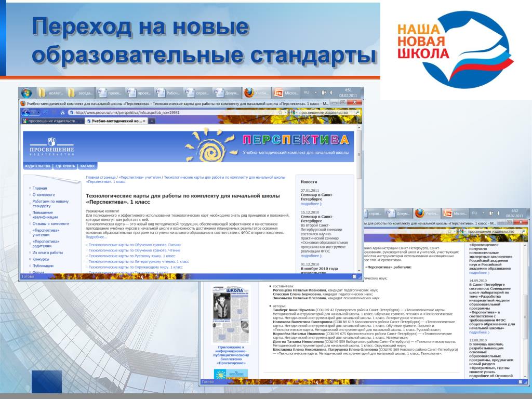The width and height of the screenshot is (532, 399).
Task: Click PowerPoint 'Micros...' button in lower taskbar
Action: pyautogui.click(x=455, y=214)
